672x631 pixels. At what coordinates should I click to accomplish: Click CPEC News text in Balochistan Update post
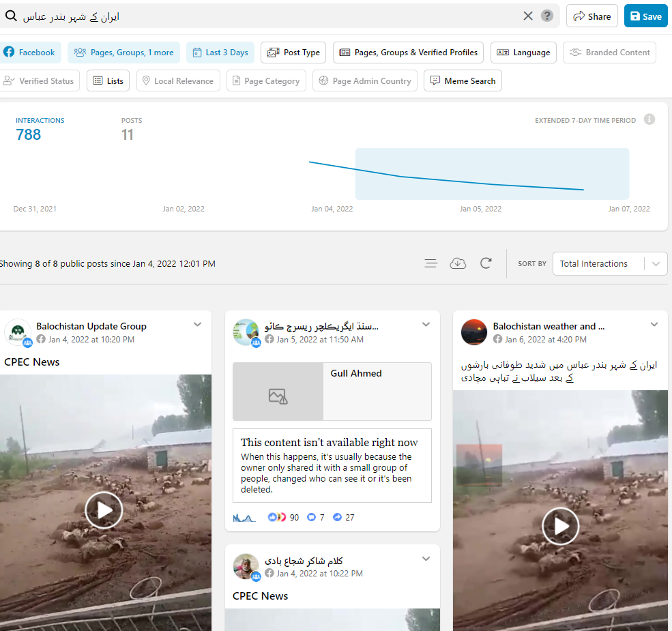pyautogui.click(x=31, y=362)
